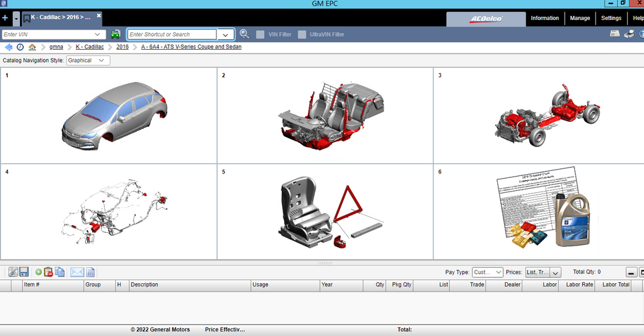
Task: Go to home via house icon
Action: tap(32, 47)
